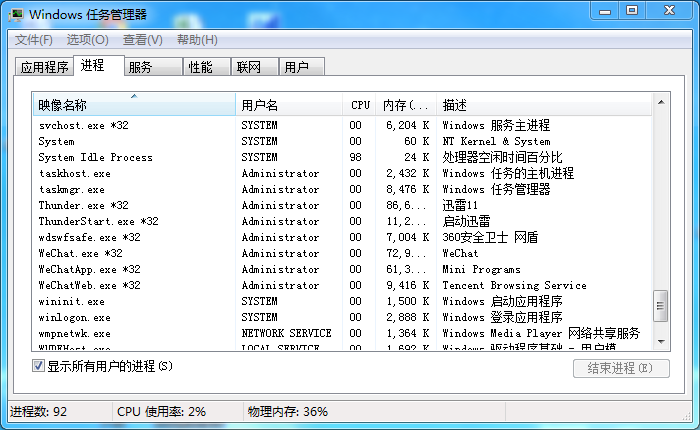
Task: Click the 结束进程(E) button
Action: pyautogui.click(x=620, y=368)
